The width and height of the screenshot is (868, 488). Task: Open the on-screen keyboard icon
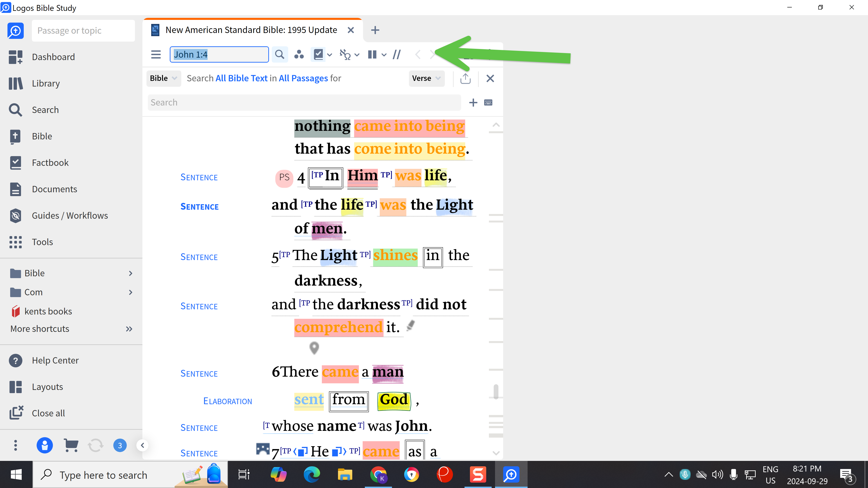point(488,102)
